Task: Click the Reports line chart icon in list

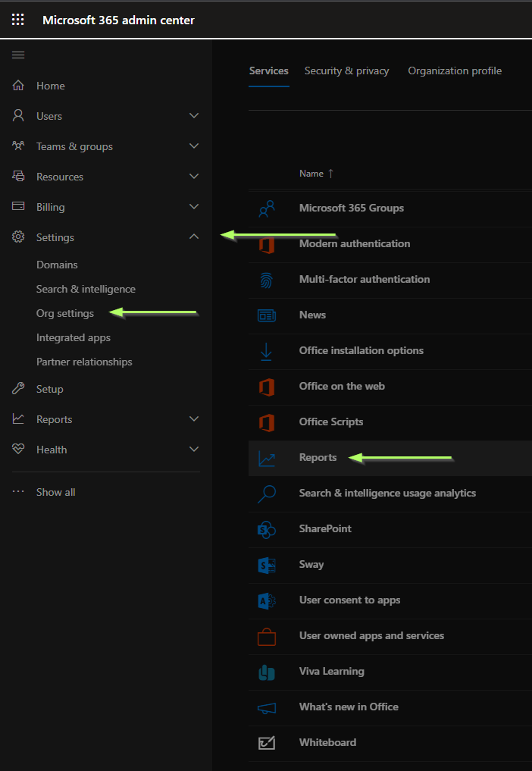Action: (x=267, y=459)
